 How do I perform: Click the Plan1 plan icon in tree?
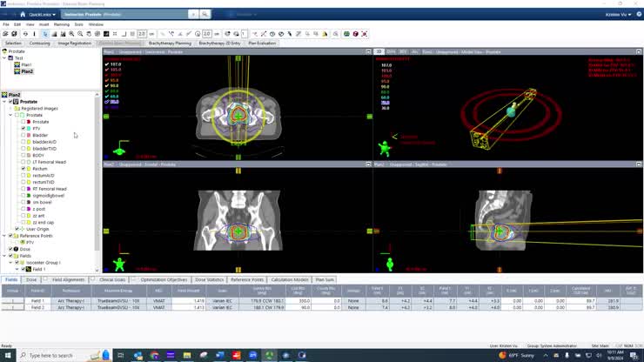(x=17, y=65)
